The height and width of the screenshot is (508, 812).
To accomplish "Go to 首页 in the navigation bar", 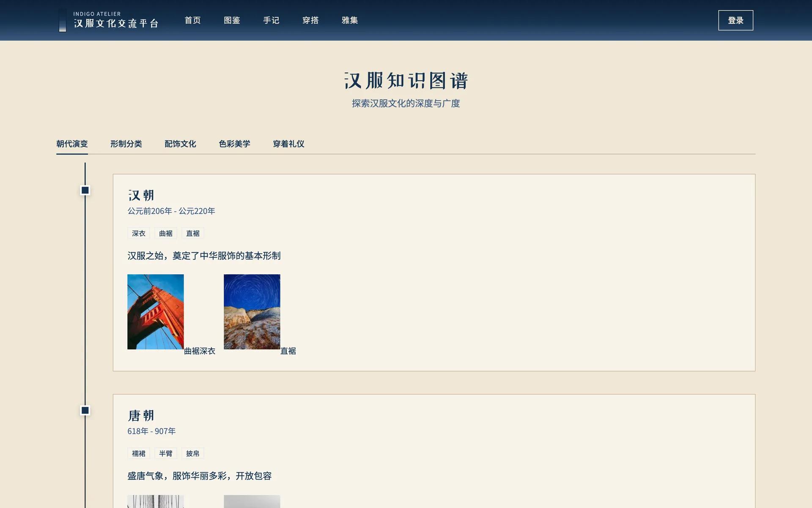I will pos(192,20).
